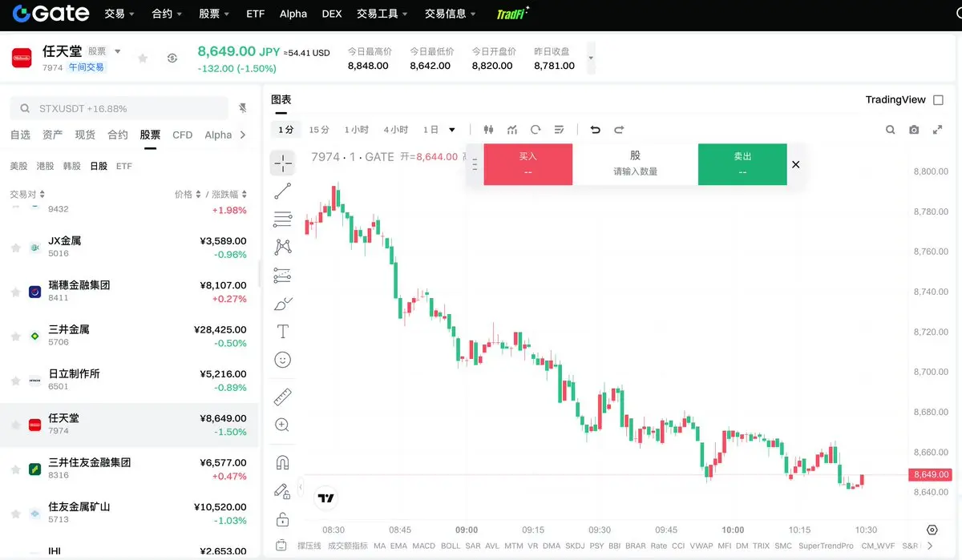The width and height of the screenshot is (962, 560).
Task: Favorite 瑞穗金融集团 in the list
Action: (15, 292)
